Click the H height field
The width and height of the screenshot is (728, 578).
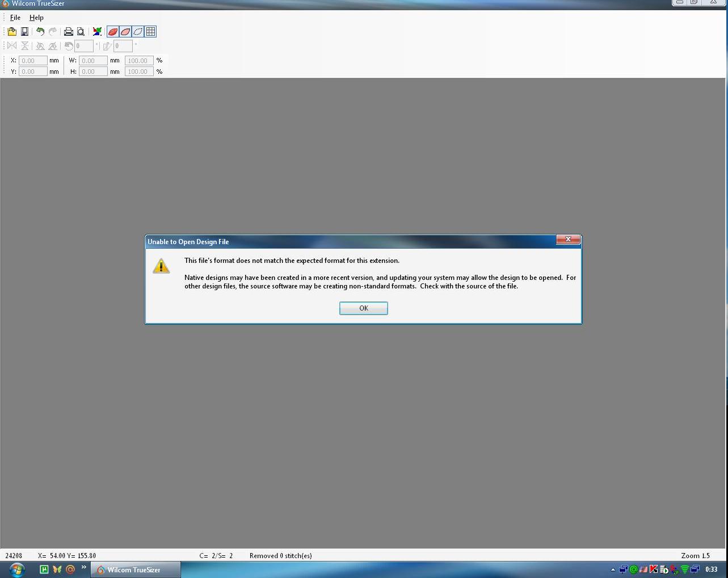point(93,72)
